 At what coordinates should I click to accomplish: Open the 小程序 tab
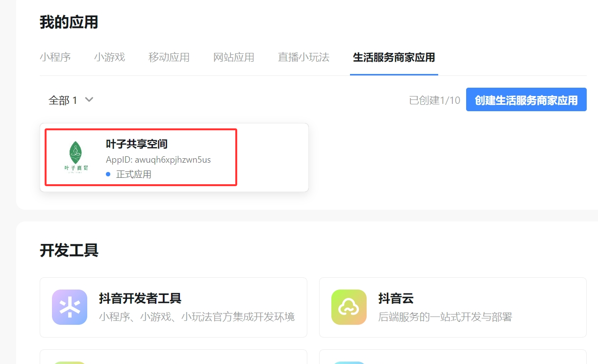tap(55, 57)
